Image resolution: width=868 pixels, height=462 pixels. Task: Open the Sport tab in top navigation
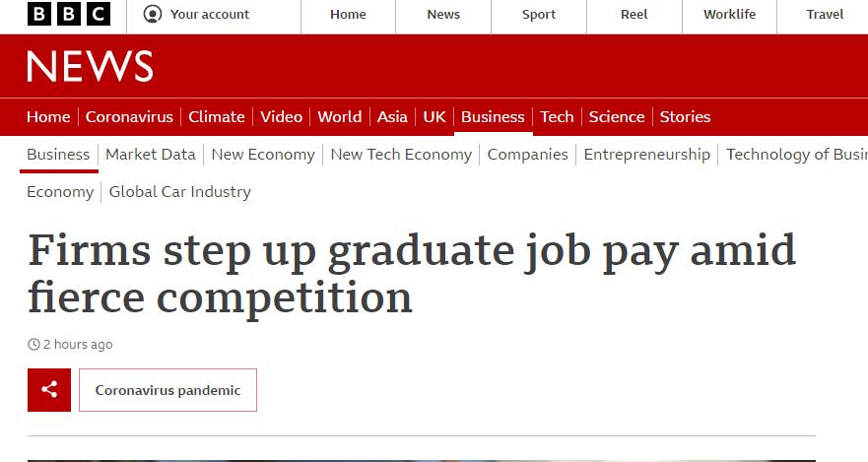(x=539, y=15)
